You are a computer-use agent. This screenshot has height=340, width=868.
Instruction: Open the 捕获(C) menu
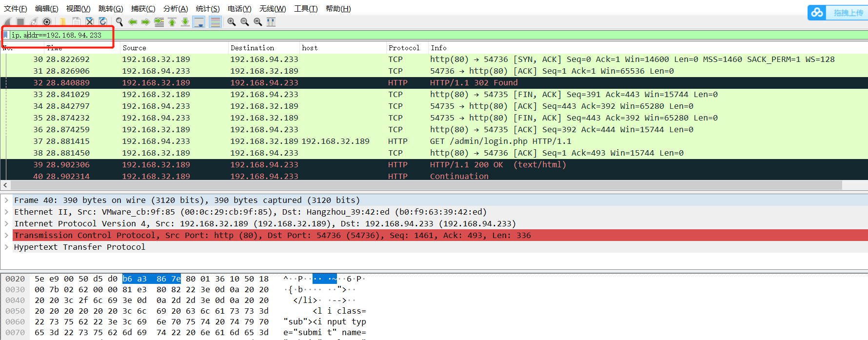point(143,9)
